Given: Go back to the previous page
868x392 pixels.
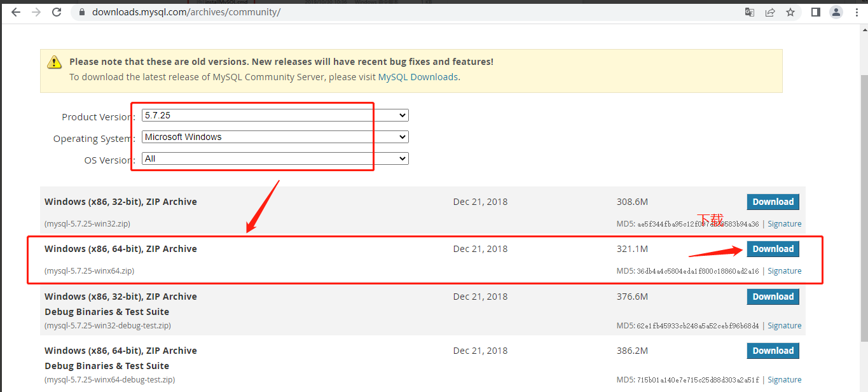Looking at the screenshot, I should pos(16,12).
